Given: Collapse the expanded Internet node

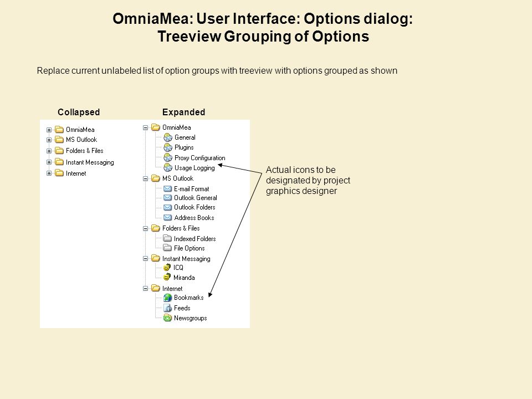Looking at the screenshot, I should (x=146, y=288).
